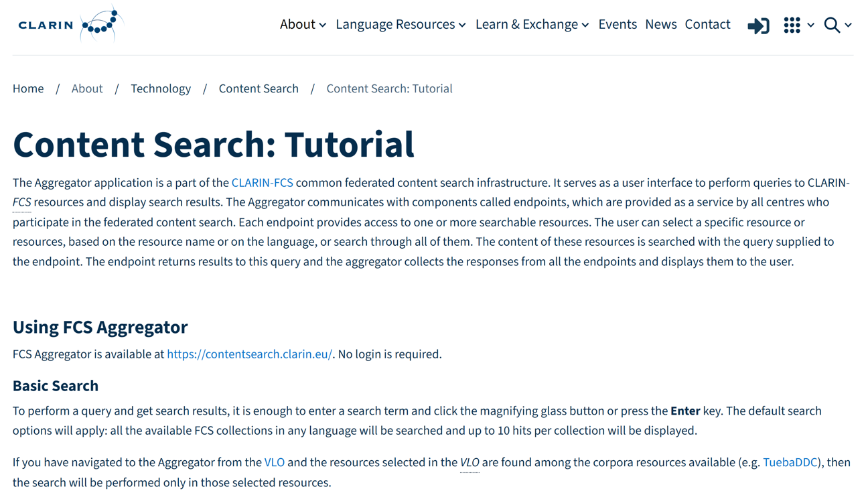The image size is (868, 495).
Task: Visit the contentsearch.clarin.eu link
Action: pos(249,354)
